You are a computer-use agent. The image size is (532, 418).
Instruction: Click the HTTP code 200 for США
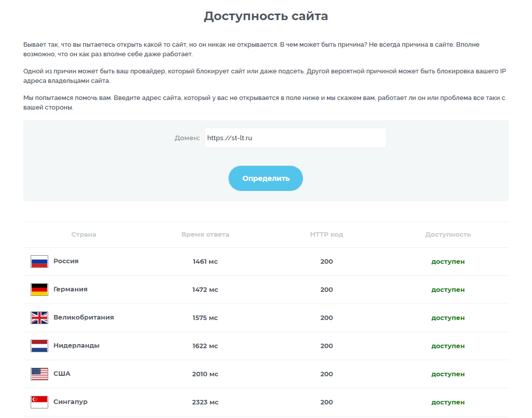327,374
